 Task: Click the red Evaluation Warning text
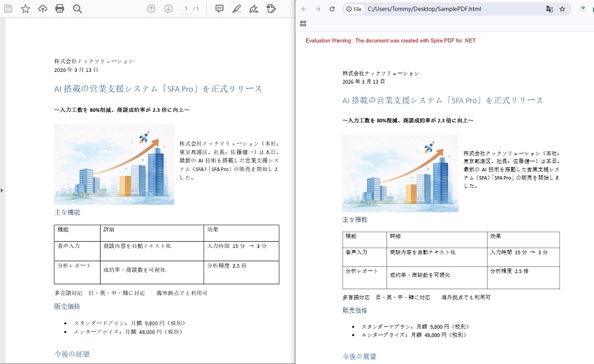tap(391, 41)
